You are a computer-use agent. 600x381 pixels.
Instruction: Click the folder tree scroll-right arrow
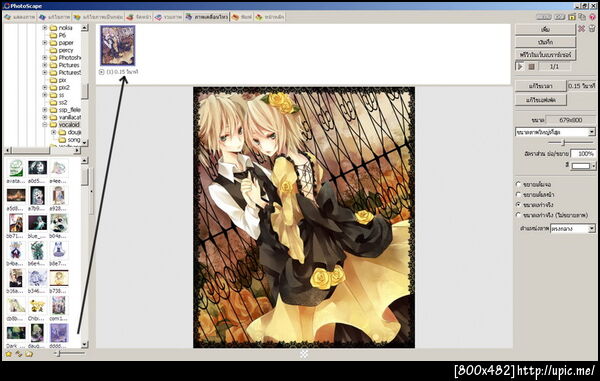(x=77, y=150)
